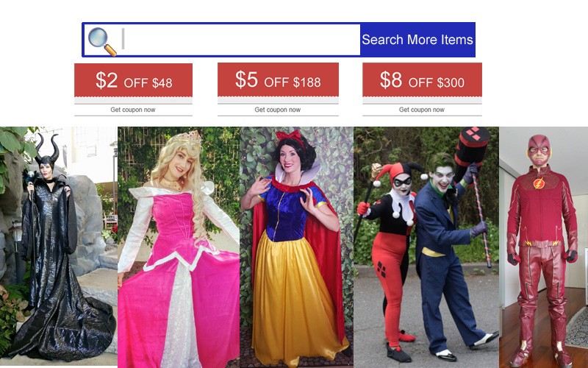Open the red Flash suit costume photo
The width and height of the screenshot is (588, 368).
pos(543,247)
